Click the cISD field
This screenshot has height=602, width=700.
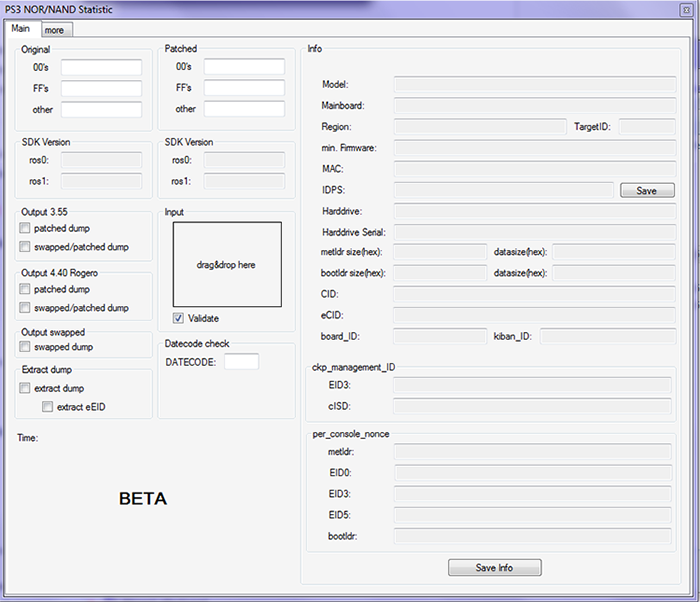(532, 406)
